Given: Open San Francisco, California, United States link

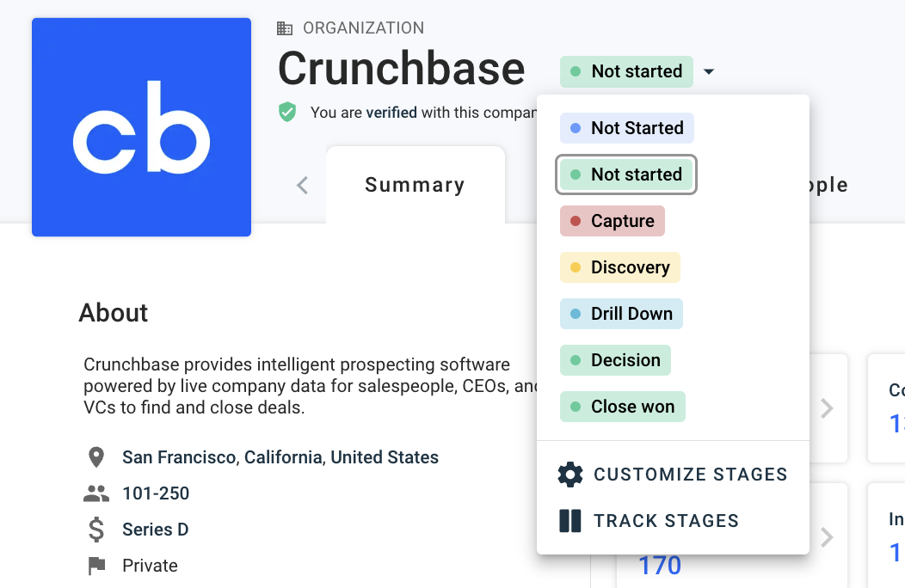Looking at the screenshot, I should pos(280,457).
